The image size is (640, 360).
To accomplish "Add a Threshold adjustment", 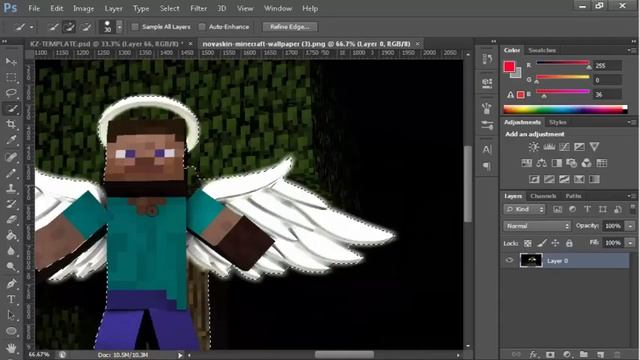I will [x=564, y=179].
